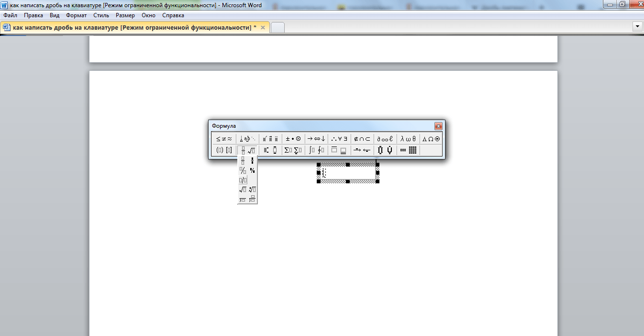This screenshot has height=336, width=644.
Task: Open the Вид menu
Action: pos(55,15)
